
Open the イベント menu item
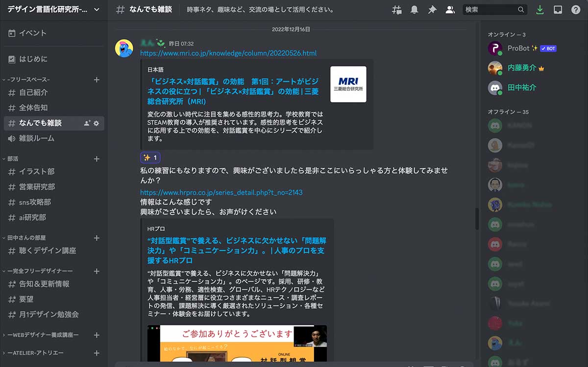[x=32, y=33]
